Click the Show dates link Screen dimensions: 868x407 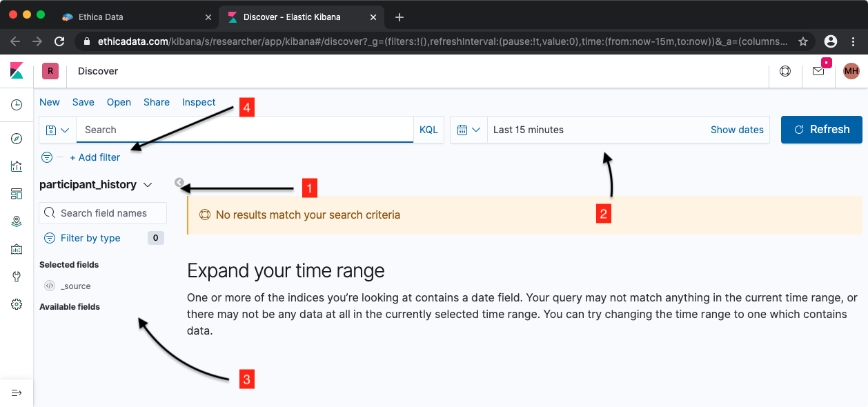point(737,130)
